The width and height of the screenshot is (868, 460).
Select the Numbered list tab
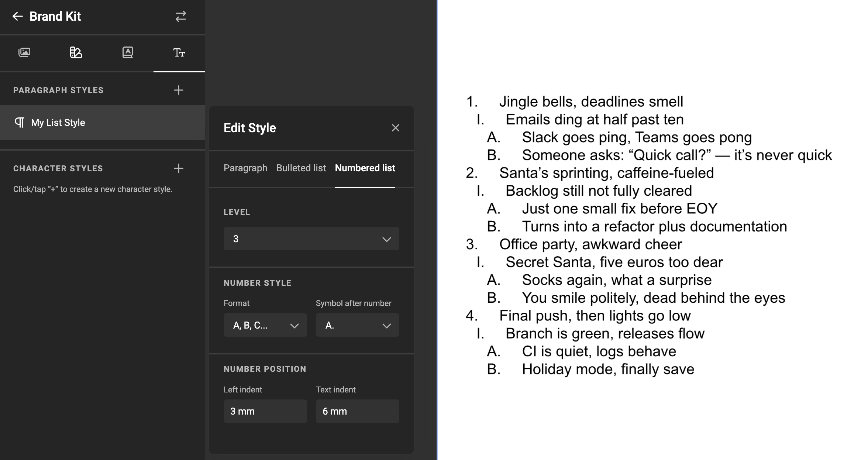(365, 168)
